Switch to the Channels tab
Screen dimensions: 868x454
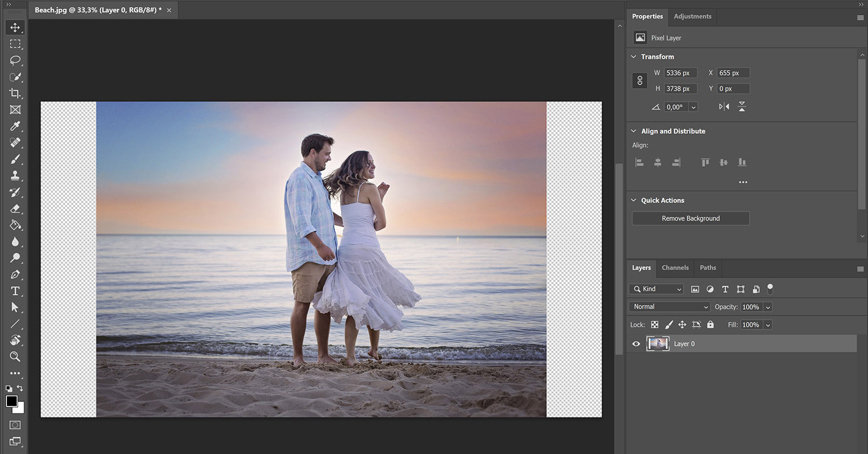click(x=675, y=268)
